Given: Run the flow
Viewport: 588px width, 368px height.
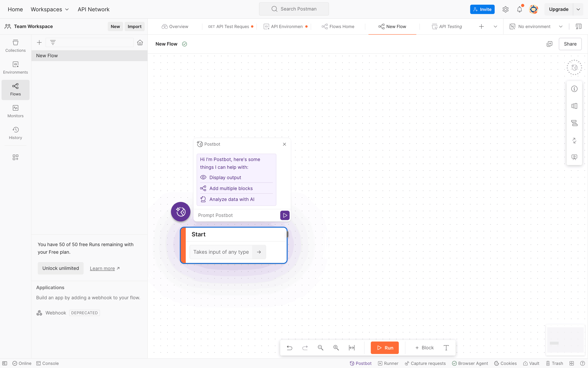Looking at the screenshot, I should click(385, 348).
